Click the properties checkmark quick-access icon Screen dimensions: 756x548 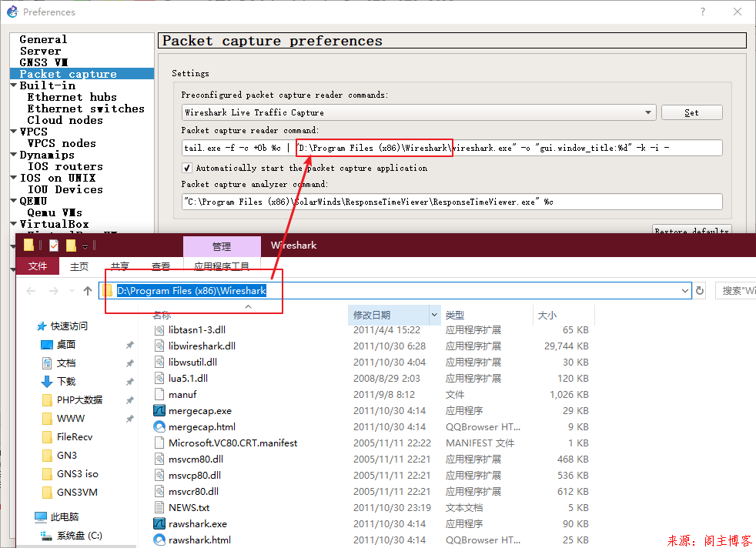coord(54,246)
